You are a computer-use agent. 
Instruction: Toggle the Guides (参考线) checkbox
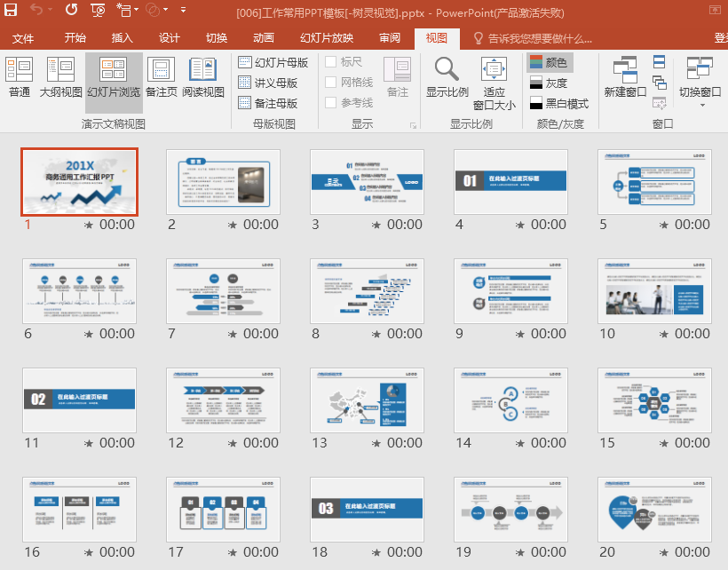point(330,103)
